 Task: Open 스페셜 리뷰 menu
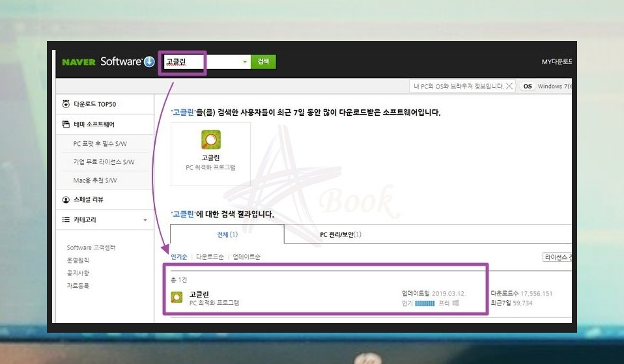coord(89,199)
